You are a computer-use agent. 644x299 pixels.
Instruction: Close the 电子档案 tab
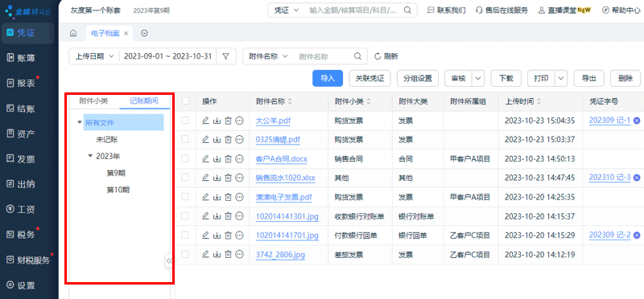[x=126, y=33]
